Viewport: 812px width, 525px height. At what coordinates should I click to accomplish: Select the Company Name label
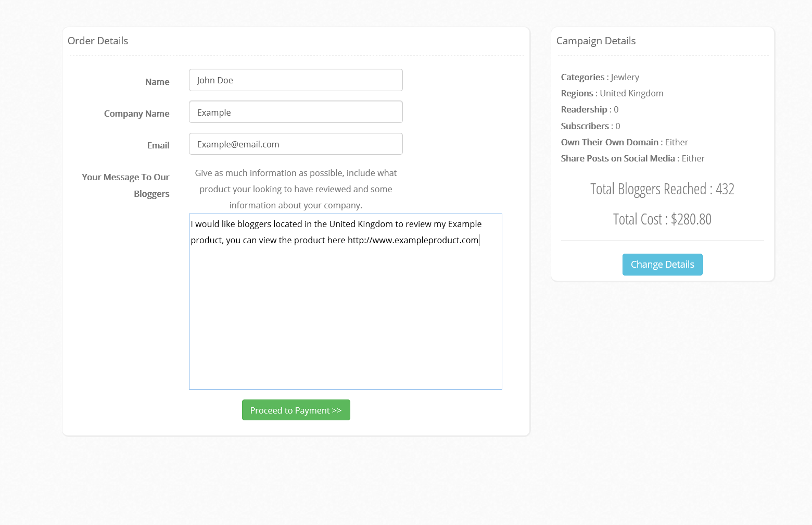coord(137,114)
